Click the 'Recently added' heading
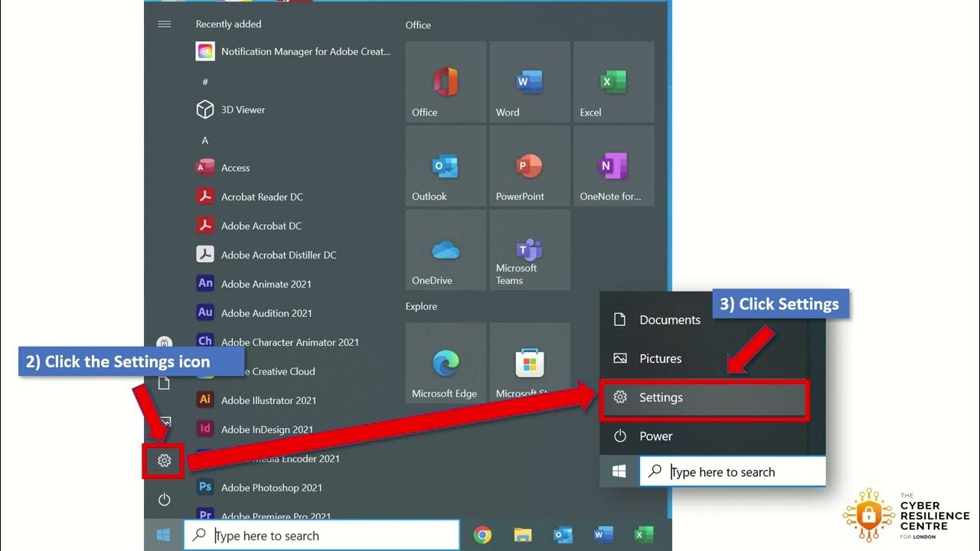This screenshot has height=551, width=980. click(228, 24)
